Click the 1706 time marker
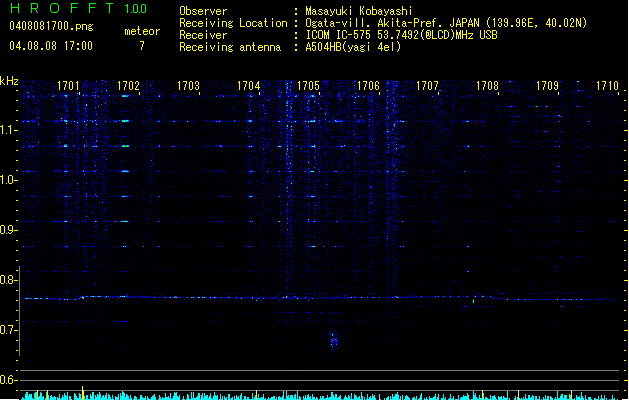The height and width of the screenshot is (400, 629). [x=368, y=86]
